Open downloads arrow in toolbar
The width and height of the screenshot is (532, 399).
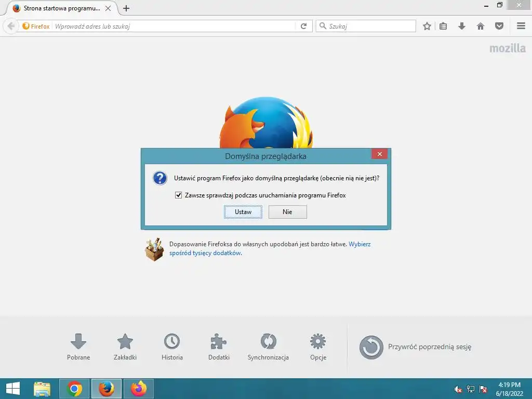point(462,26)
